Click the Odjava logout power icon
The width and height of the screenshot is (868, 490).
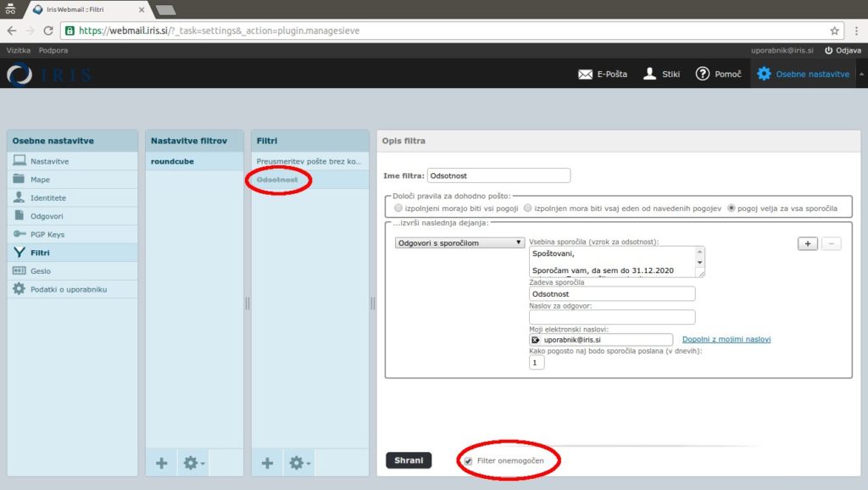pos(829,51)
